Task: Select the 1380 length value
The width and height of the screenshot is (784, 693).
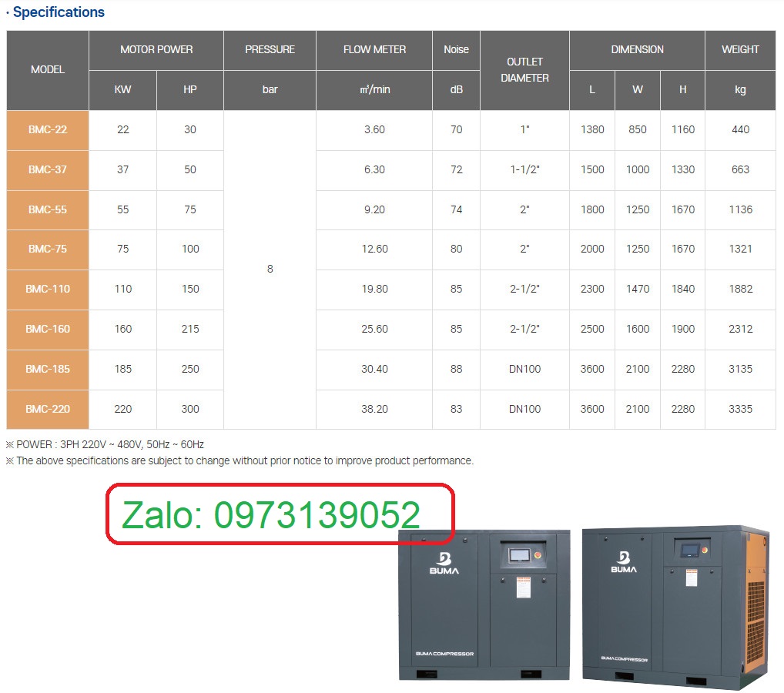Action: click(592, 129)
